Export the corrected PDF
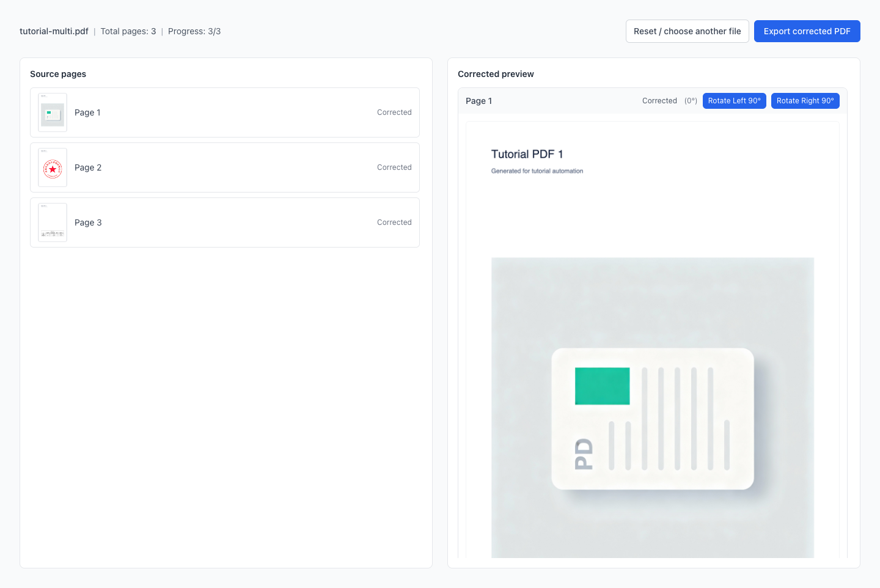 pos(807,31)
